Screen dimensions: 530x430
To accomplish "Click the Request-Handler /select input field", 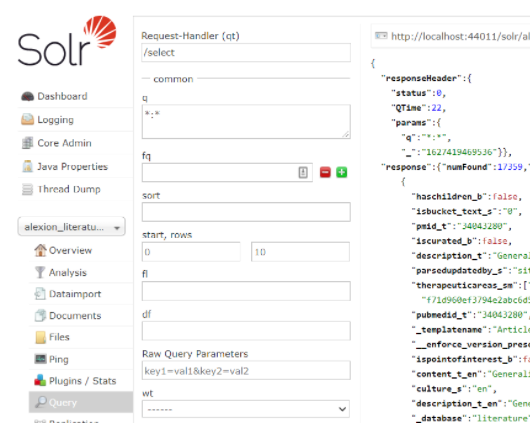I will click(246, 52).
